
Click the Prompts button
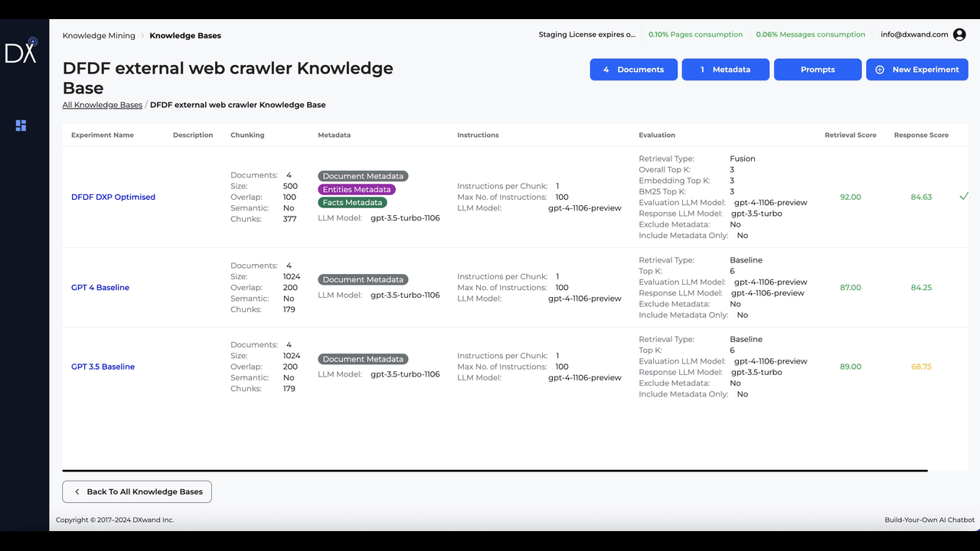point(818,70)
